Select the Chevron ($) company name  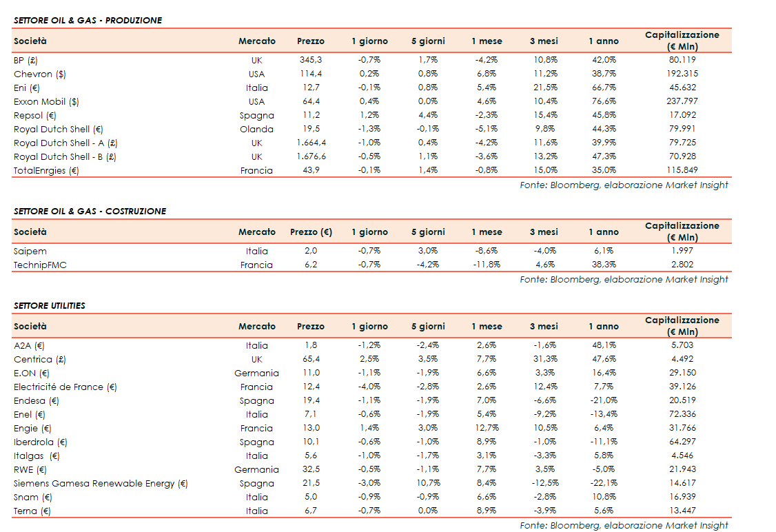(x=40, y=74)
